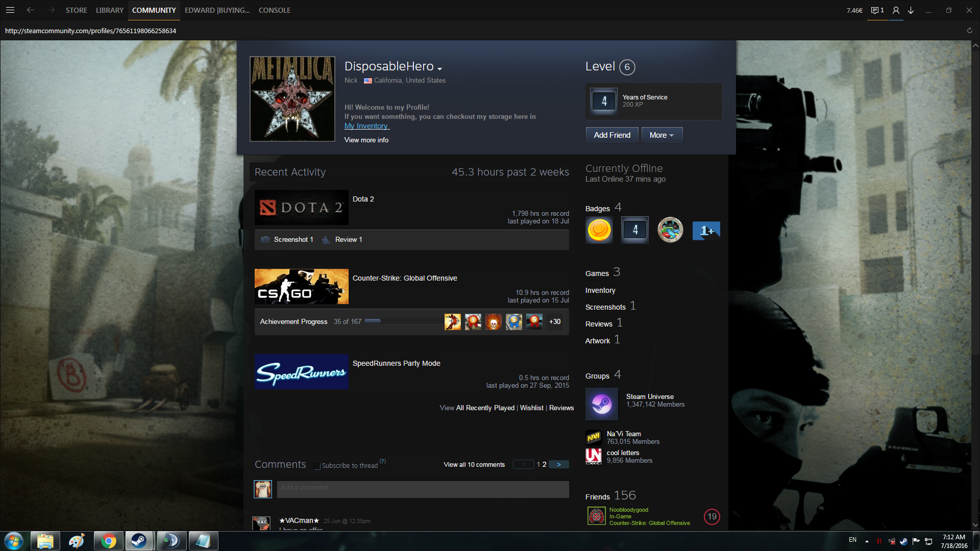The image size is (980, 551).
Task: Click the achievement progress bar
Action: [373, 321]
